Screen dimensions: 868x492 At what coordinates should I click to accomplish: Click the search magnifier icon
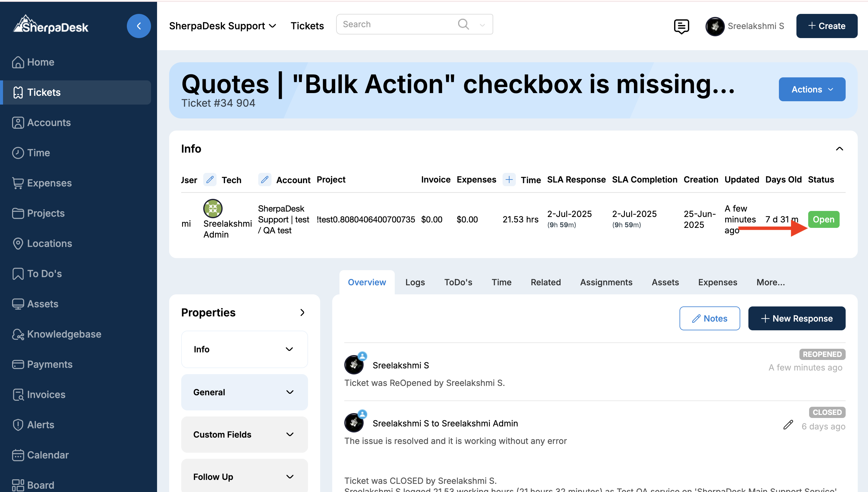pos(463,24)
